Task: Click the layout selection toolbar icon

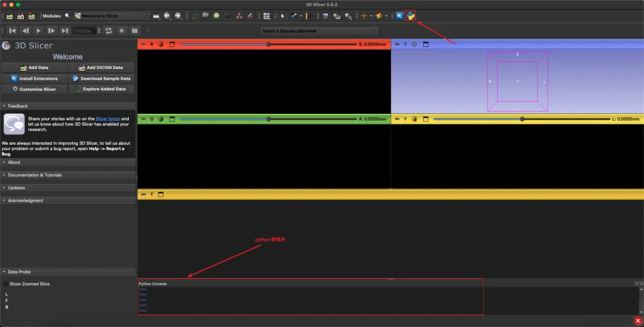Action: [x=267, y=15]
